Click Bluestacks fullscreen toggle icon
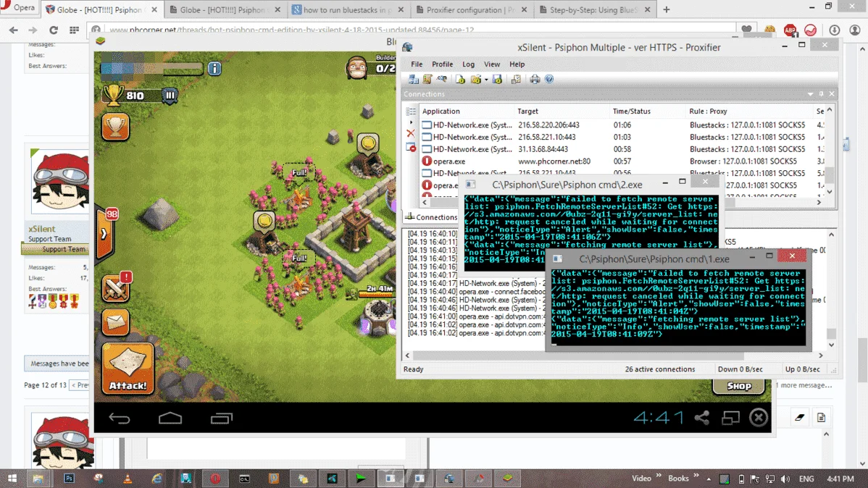This screenshot has width=868, height=488. pyautogui.click(x=731, y=418)
